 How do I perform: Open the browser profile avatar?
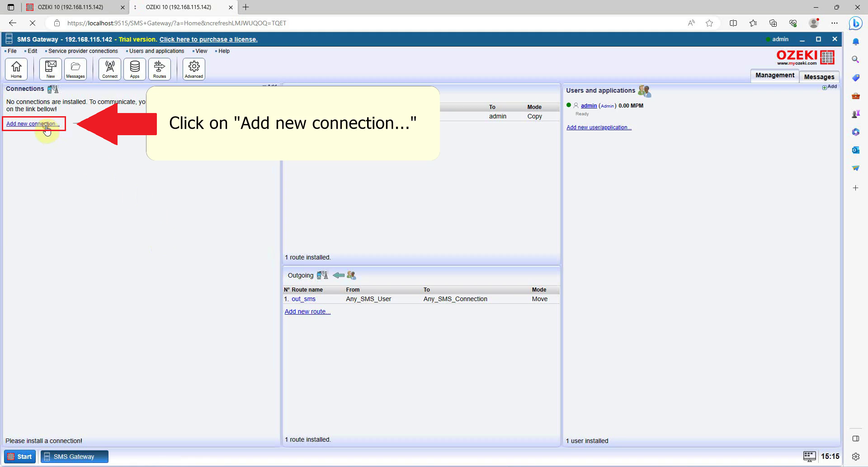coord(814,23)
